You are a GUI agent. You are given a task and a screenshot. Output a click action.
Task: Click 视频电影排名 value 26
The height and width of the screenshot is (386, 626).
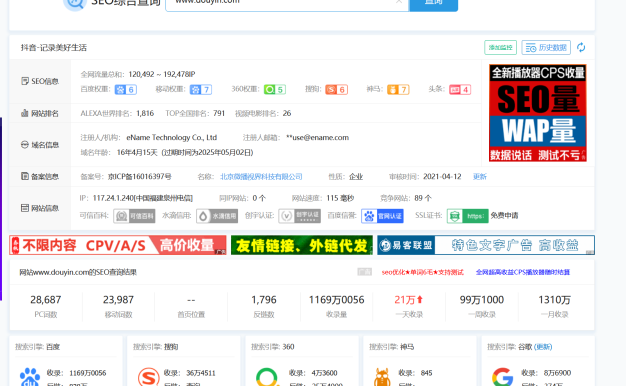tap(287, 113)
